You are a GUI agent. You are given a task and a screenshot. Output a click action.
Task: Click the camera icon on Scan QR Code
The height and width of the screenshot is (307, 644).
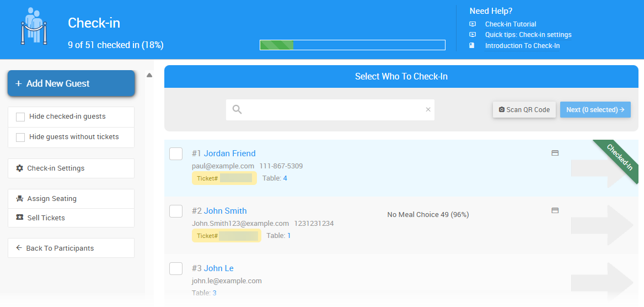pos(502,110)
